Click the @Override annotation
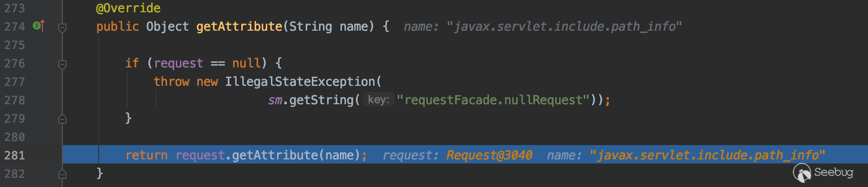This screenshot has width=868, height=187. pyautogui.click(x=128, y=8)
